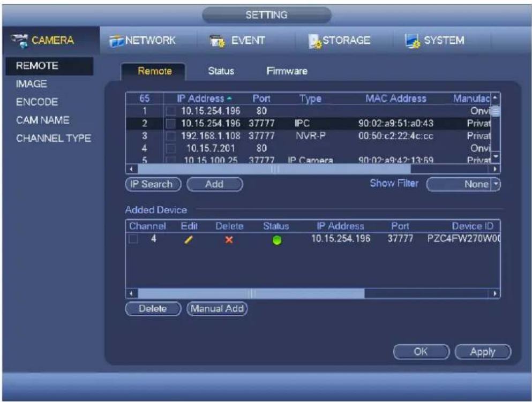Select CAM NAME in the left sidebar
This screenshot has height=402, width=532.
42,120
